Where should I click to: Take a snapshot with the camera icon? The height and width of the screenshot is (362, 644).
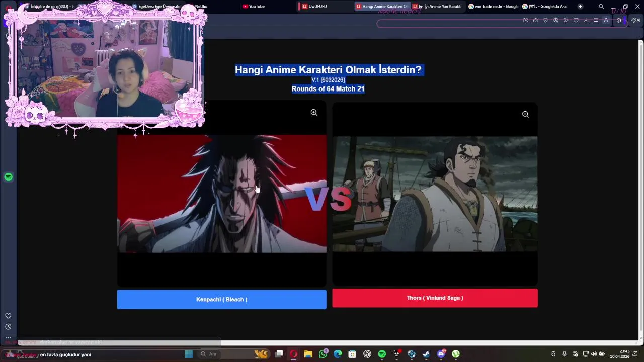[x=536, y=20]
